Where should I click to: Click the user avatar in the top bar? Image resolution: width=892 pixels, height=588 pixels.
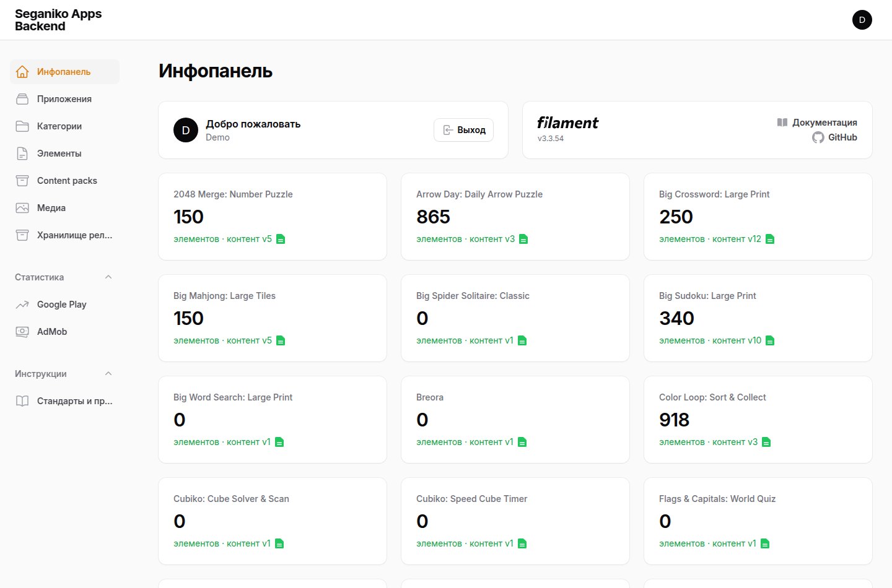coord(862,20)
